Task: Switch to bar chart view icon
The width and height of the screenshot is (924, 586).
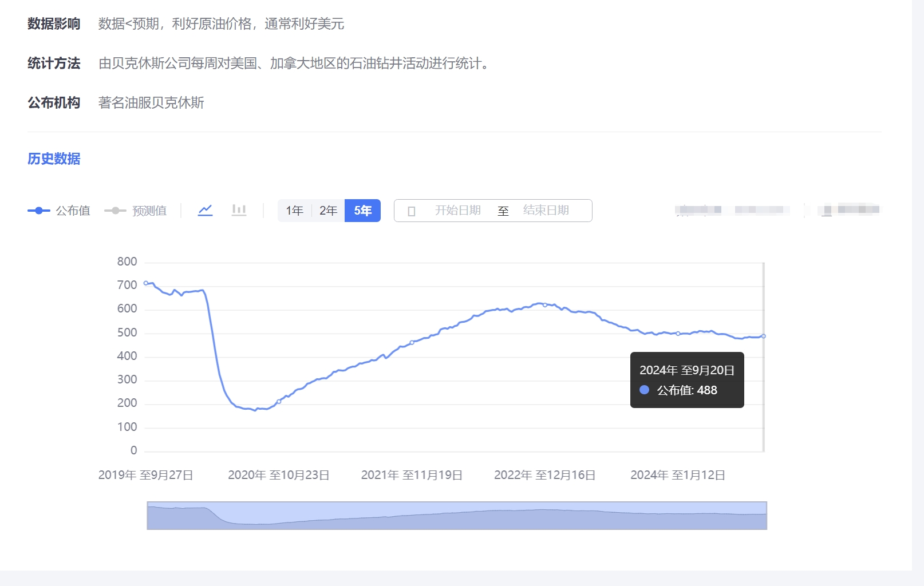Action: 239,211
